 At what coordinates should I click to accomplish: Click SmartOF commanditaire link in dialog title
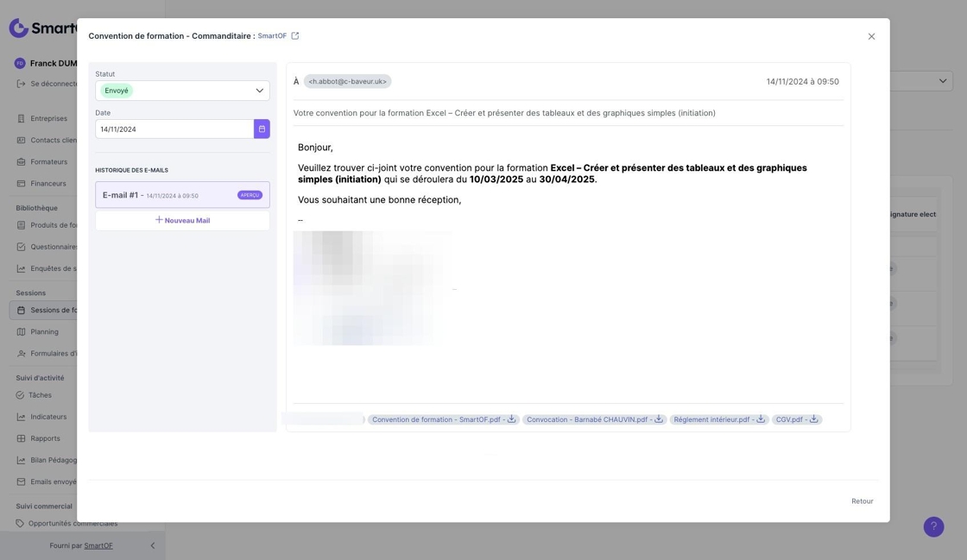[x=272, y=35]
